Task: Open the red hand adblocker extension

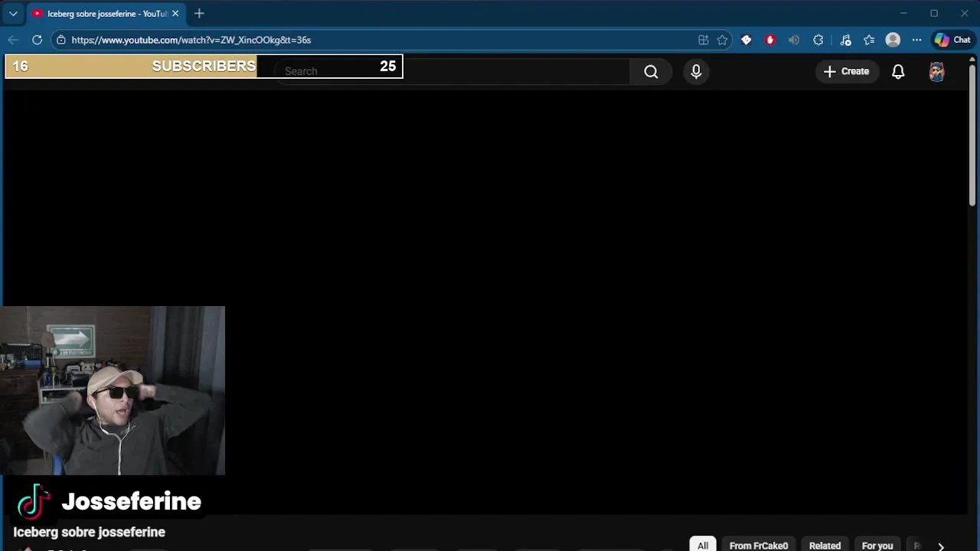Action: pyautogui.click(x=770, y=40)
